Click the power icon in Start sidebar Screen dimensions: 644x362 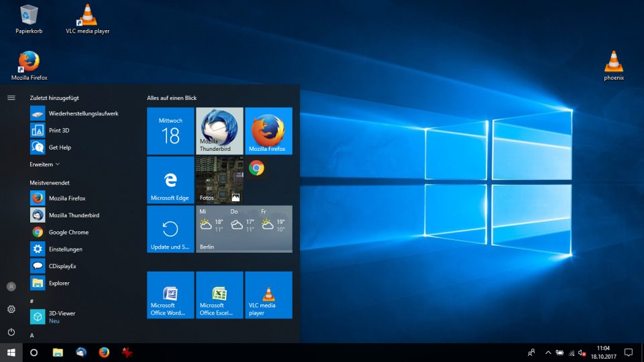click(11, 332)
